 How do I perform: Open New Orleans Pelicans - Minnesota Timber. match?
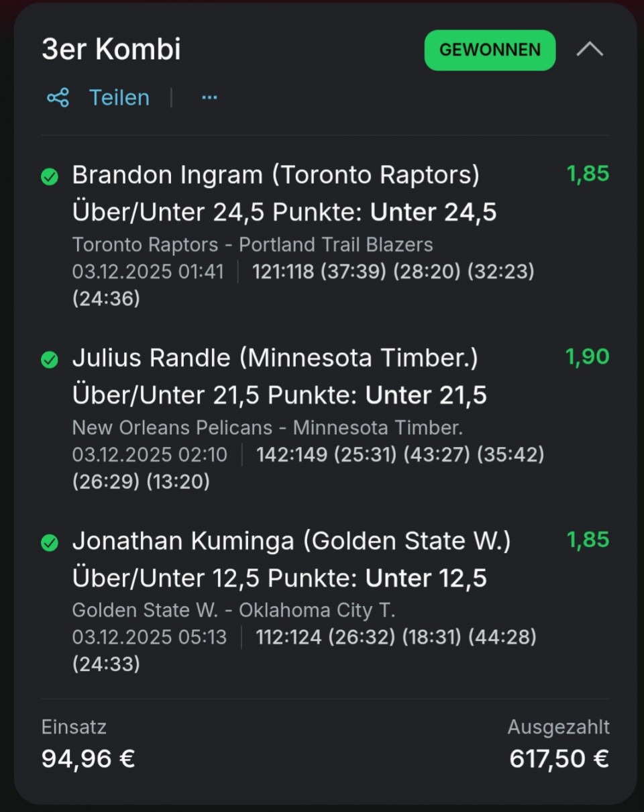coord(267,427)
